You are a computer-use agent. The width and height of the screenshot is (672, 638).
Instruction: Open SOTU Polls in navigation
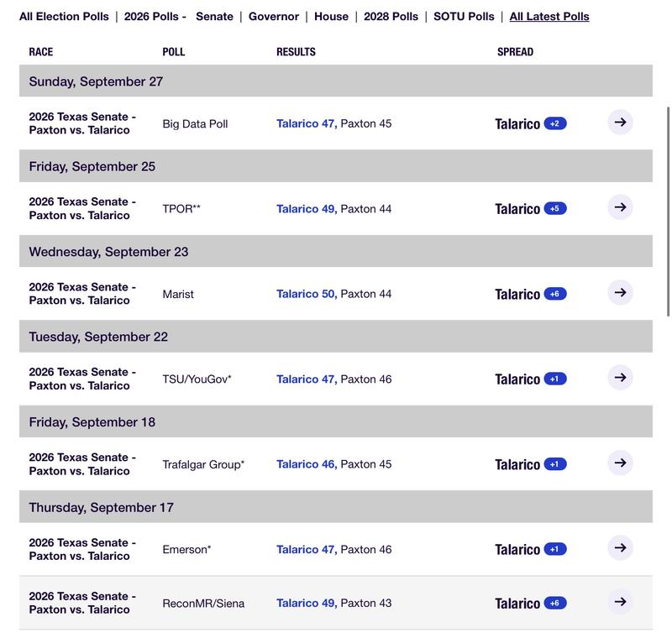(x=464, y=16)
